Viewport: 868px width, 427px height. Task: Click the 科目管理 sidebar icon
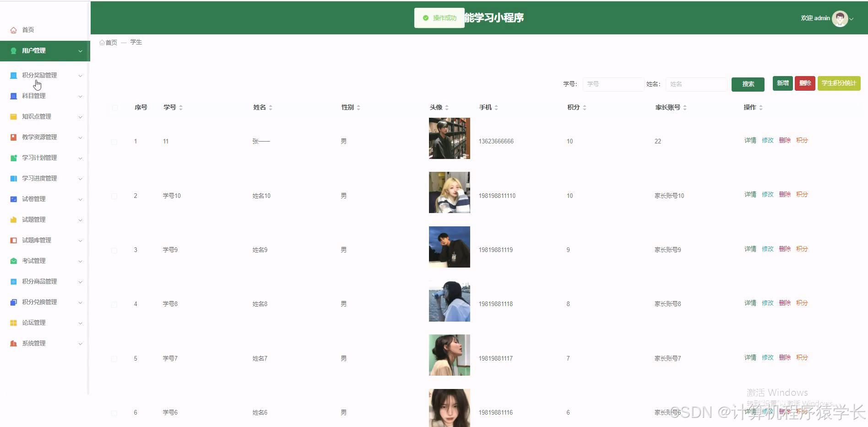click(14, 96)
